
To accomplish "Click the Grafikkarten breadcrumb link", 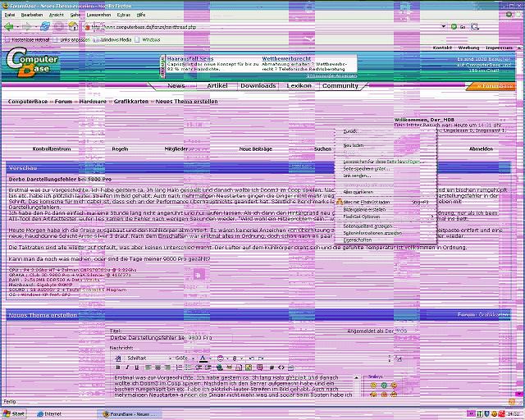I will click(131, 102).
